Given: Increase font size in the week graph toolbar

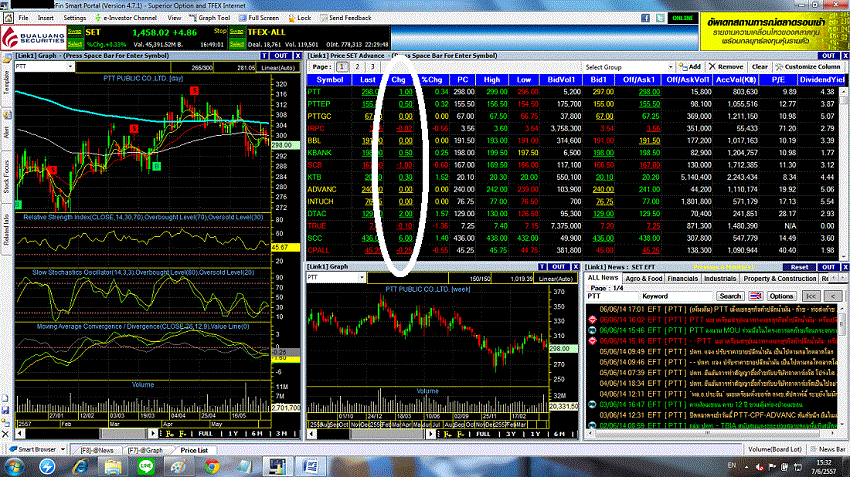Looking at the screenshot, I should coord(447,434).
